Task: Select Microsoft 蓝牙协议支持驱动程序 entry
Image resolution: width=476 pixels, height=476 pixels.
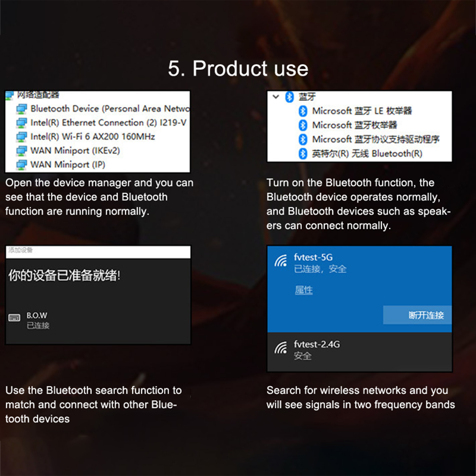Action: [x=376, y=139]
